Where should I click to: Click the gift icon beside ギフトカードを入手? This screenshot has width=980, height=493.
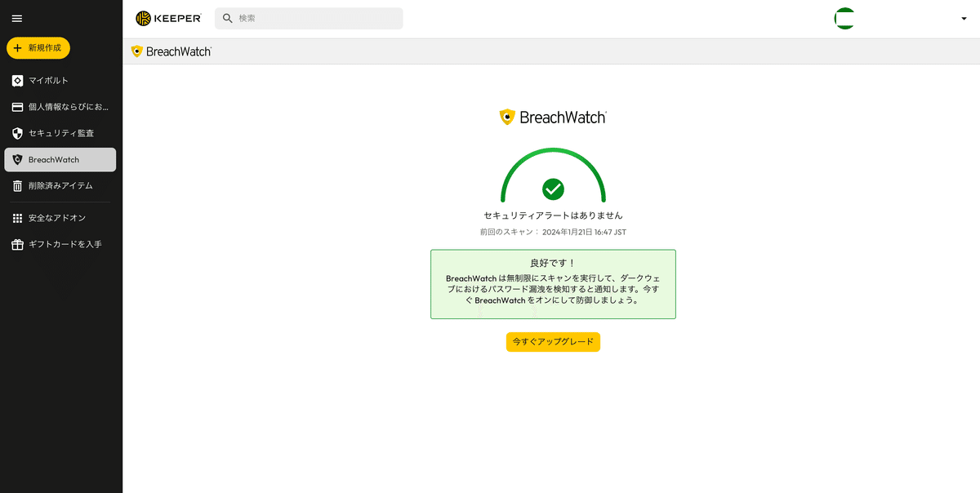pyautogui.click(x=17, y=244)
